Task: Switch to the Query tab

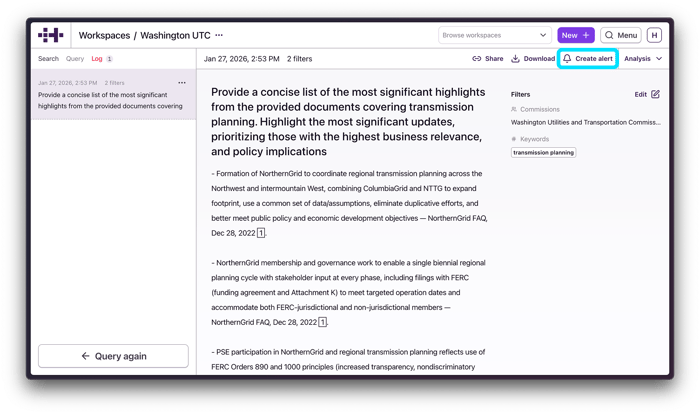Action: (75, 59)
